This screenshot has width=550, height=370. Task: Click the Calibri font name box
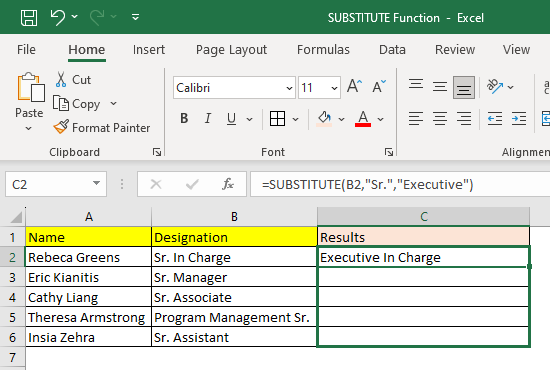pos(234,88)
